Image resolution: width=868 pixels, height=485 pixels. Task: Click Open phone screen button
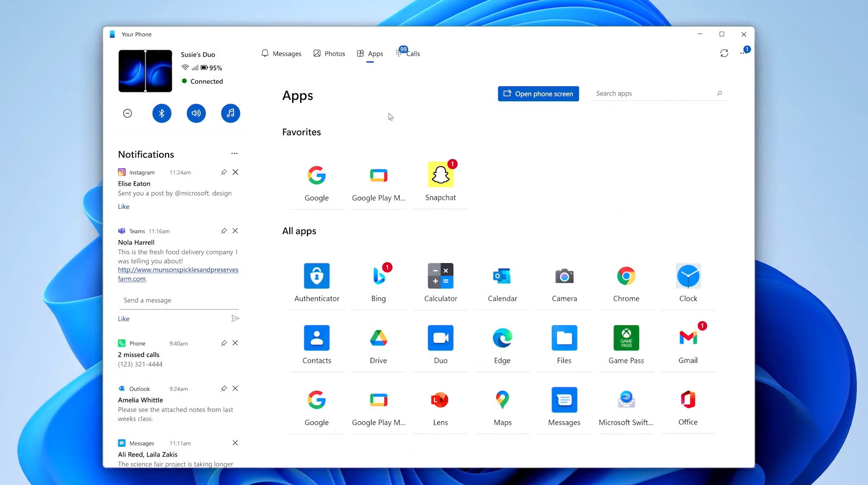tap(538, 94)
